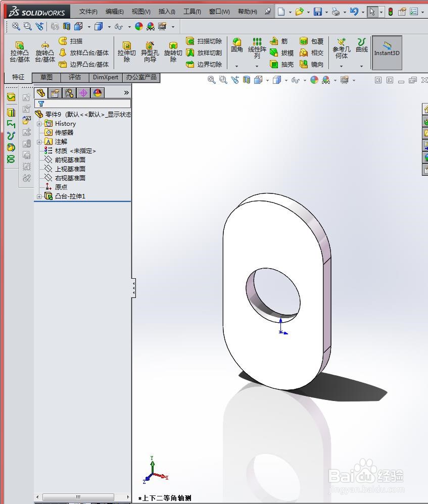Open Reference Geometry (参考几何体)
Image resolution: width=428 pixels, height=504 pixels.
pyautogui.click(x=342, y=48)
